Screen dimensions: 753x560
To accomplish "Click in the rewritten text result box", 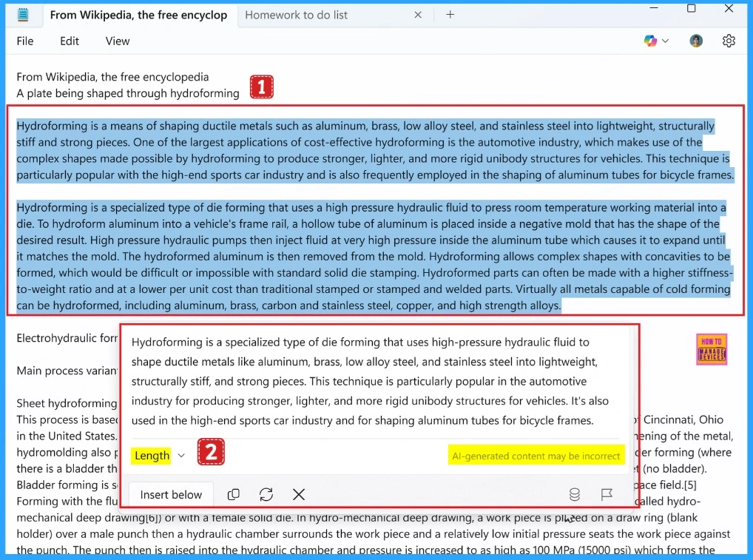I will [370, 381].
